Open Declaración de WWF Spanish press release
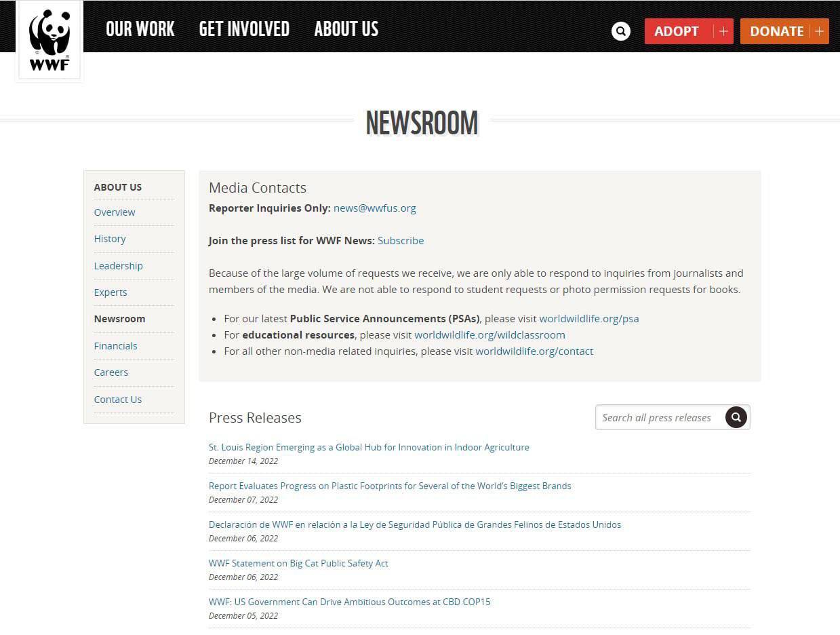The image size is (840, 635). click(x=415, y=525)
